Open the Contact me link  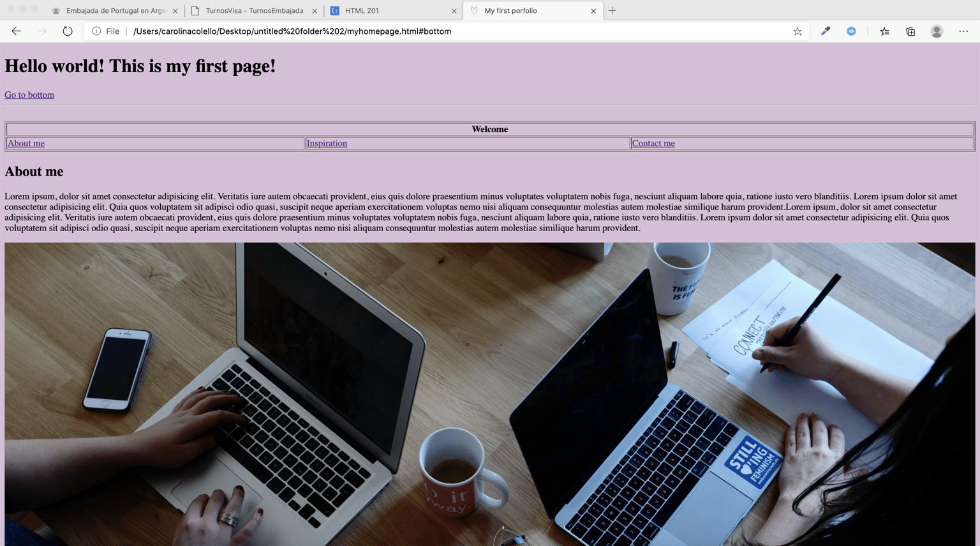(653, 143)
